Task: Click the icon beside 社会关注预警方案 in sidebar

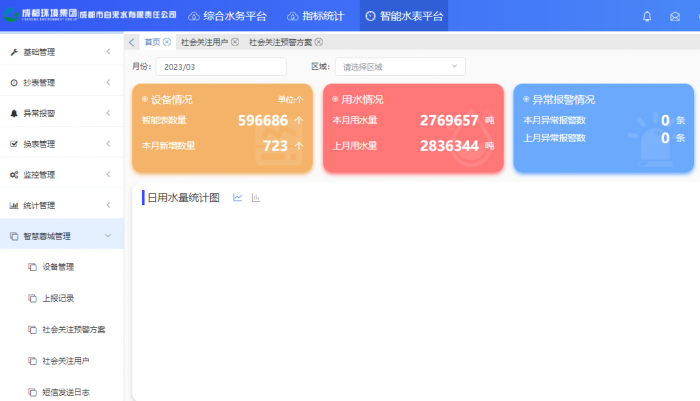Action: 32,330
